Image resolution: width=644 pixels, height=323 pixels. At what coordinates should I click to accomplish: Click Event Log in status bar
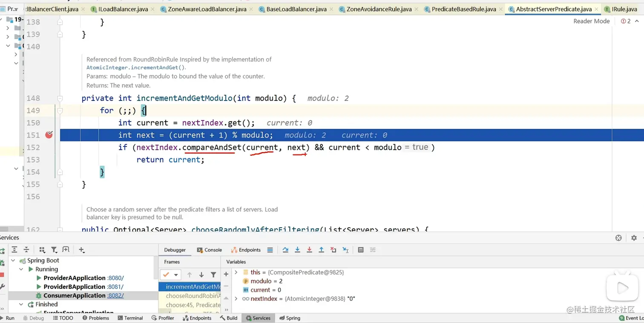coord(632,318)
